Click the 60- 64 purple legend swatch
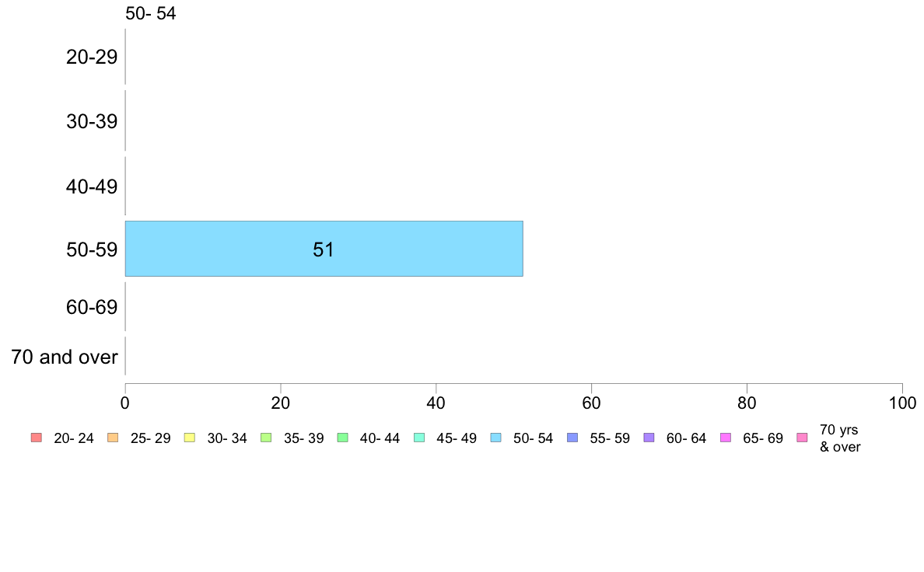Screen dimensions: 924x572 649,438
